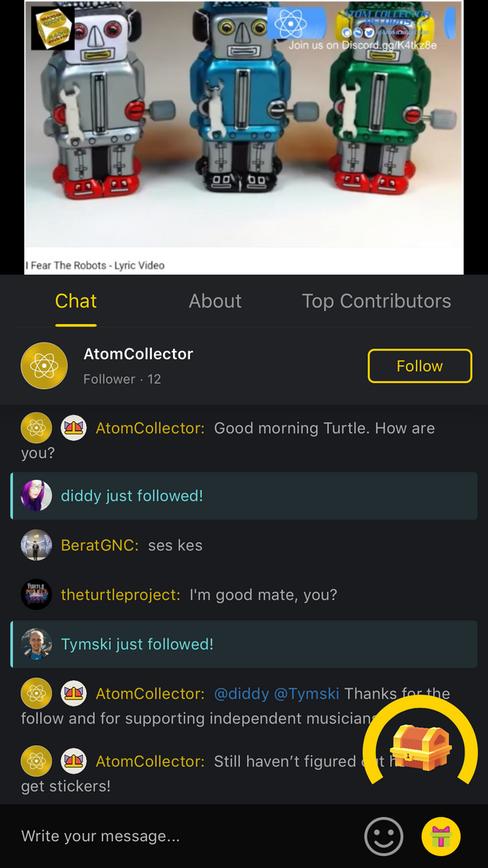Switch to the Top Contributors tab

click(x=376, y=301)
